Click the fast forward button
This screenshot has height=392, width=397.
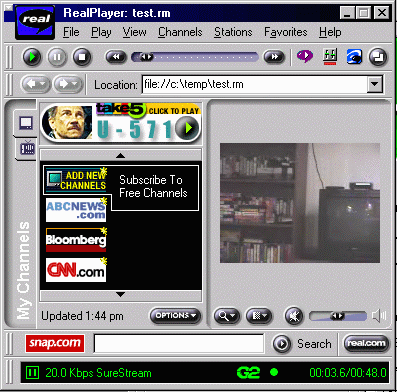[274, 57]
